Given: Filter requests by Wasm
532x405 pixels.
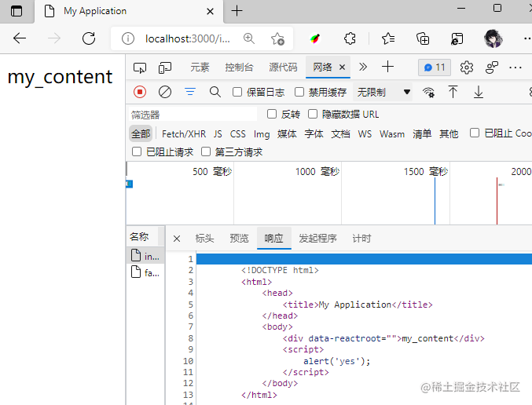Looking at the screenshot, I should [x=392, y=134].
